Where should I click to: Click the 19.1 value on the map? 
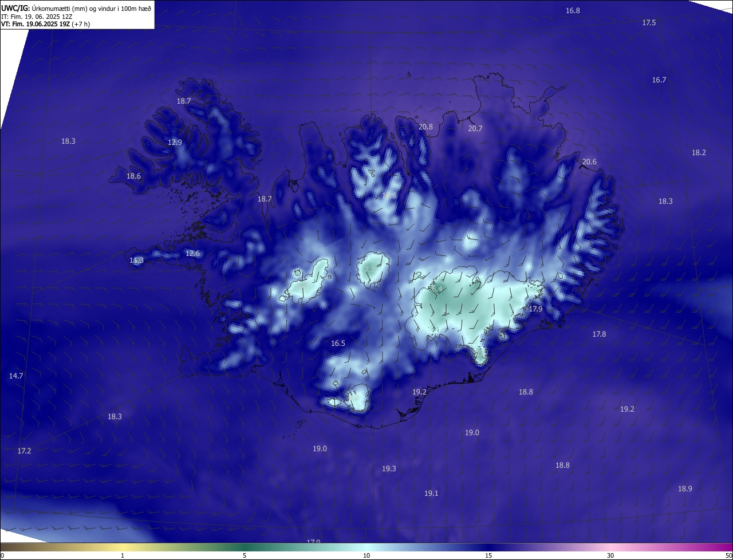tap(431, 494)
